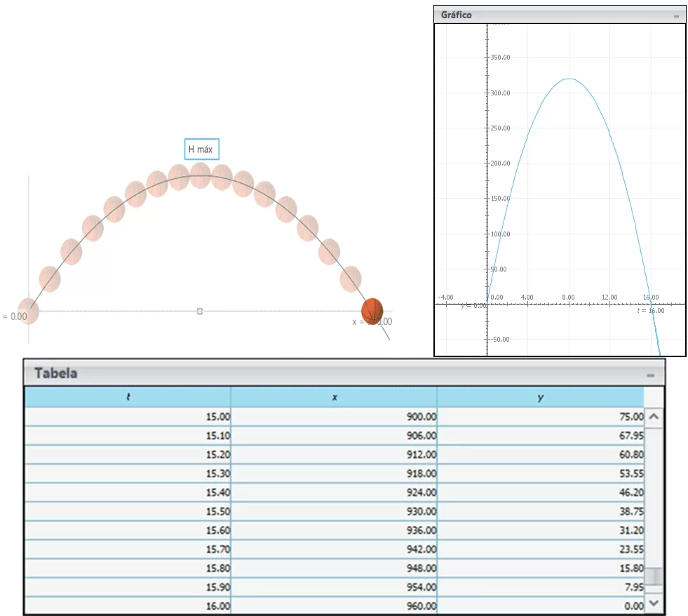Select the last row with t 16.00

[x=335, y=606]
